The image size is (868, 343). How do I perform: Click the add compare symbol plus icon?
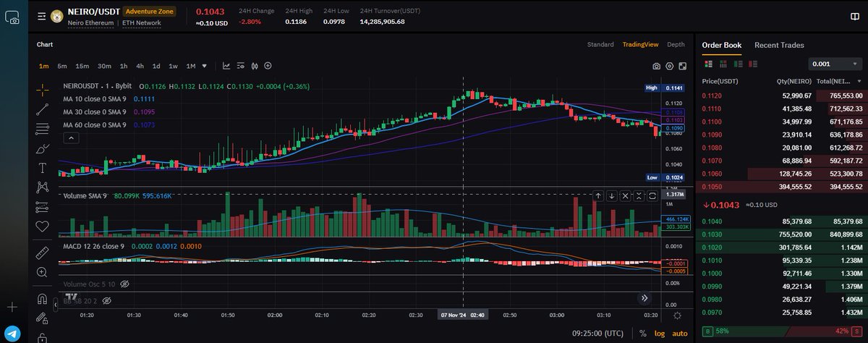(268, 66)
